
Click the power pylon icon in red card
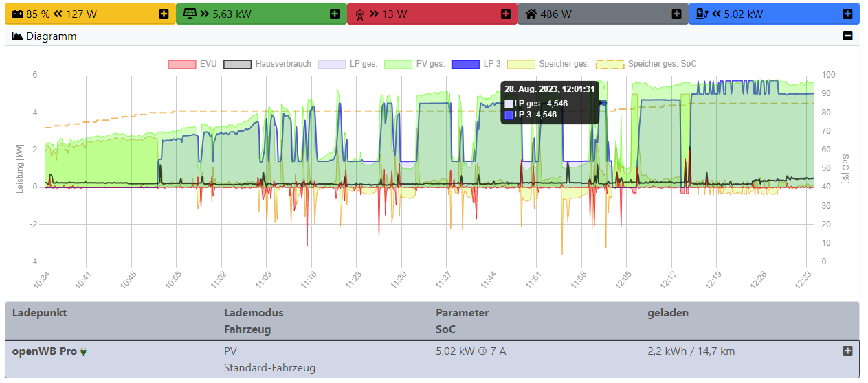(x=359, y=14)
